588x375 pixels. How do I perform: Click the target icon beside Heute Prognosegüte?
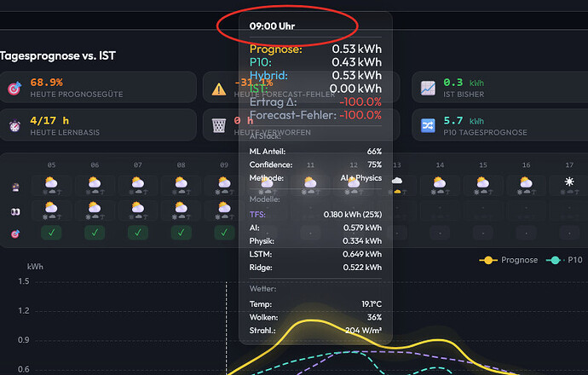coord(14,88)
